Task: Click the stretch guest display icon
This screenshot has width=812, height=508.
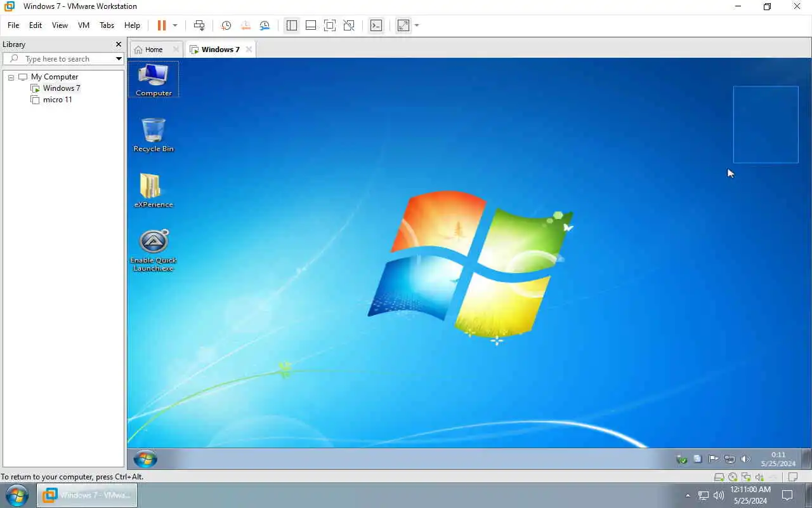Action: point(403,25)
